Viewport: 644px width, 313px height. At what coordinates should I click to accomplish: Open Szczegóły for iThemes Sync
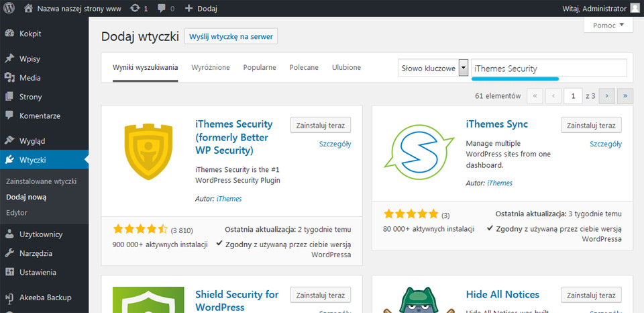click(606, 144)
